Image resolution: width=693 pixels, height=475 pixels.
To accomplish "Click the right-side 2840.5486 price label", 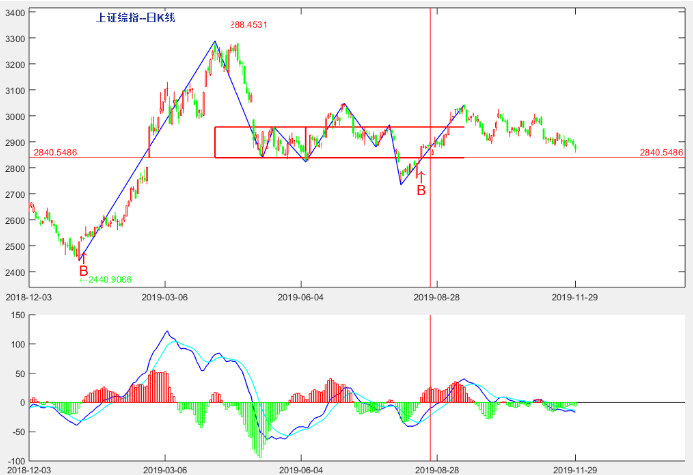I will tap(660, 153).
